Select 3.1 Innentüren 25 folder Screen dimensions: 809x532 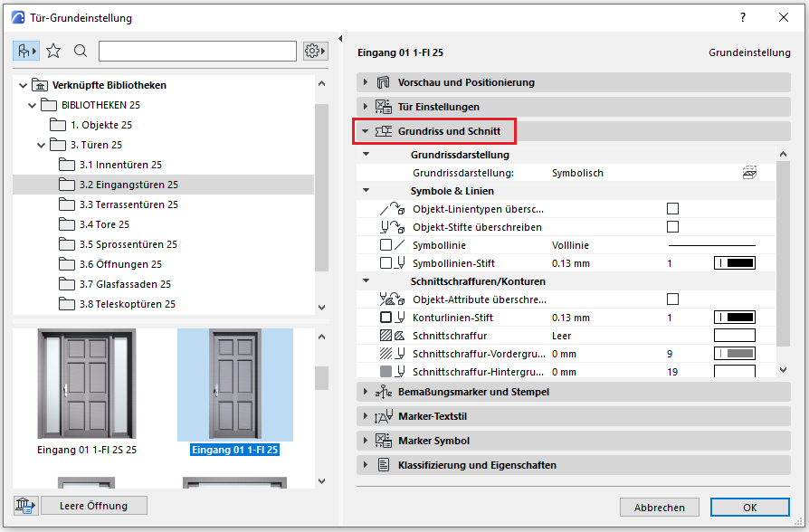(120, 165)
